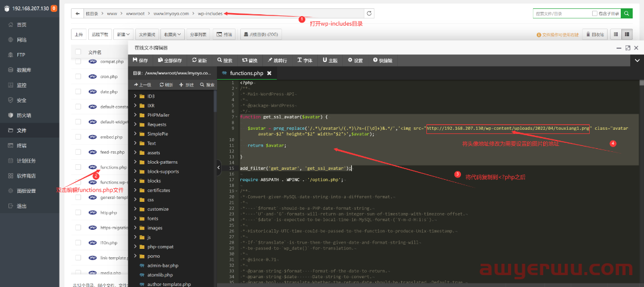
Task: Open 计划任务 in the sidebar
Action: [x=26, y=160]
